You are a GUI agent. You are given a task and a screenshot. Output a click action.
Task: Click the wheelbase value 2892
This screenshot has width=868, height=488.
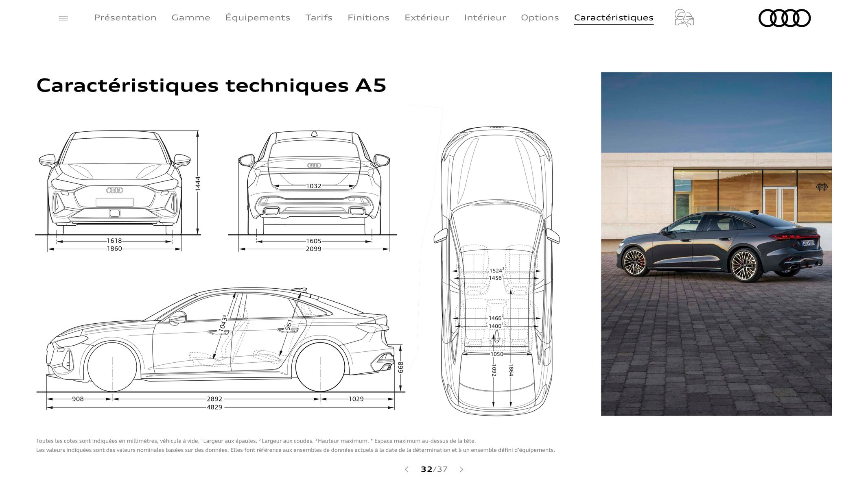214,399
